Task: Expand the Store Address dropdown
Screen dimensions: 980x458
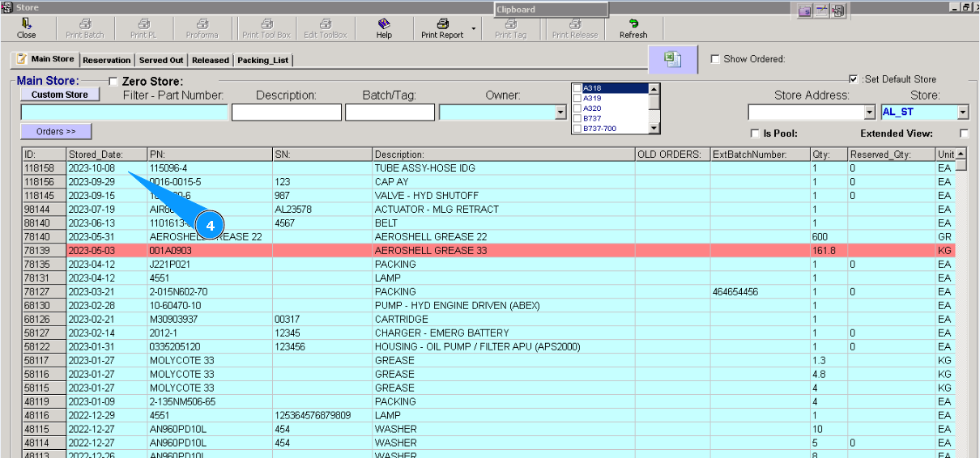Action: pyautogui.click(x=870, y=112)
